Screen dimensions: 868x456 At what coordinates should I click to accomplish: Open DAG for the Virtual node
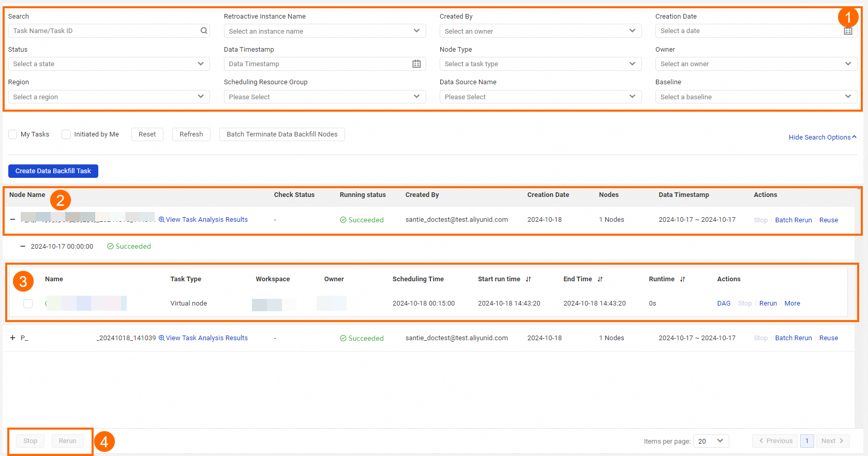pyautogui.click(x=724, y=303)
